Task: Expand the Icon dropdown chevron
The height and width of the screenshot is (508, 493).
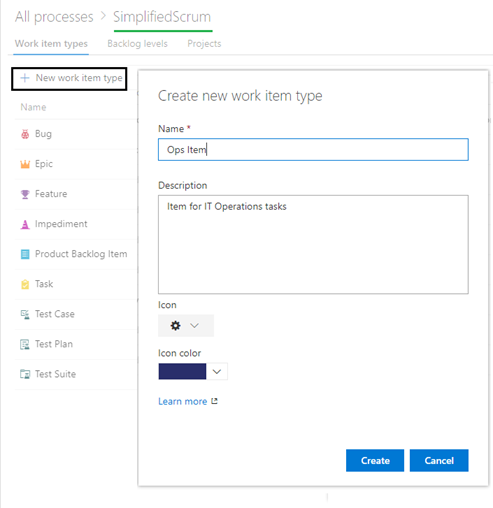Action: [194, 325]
